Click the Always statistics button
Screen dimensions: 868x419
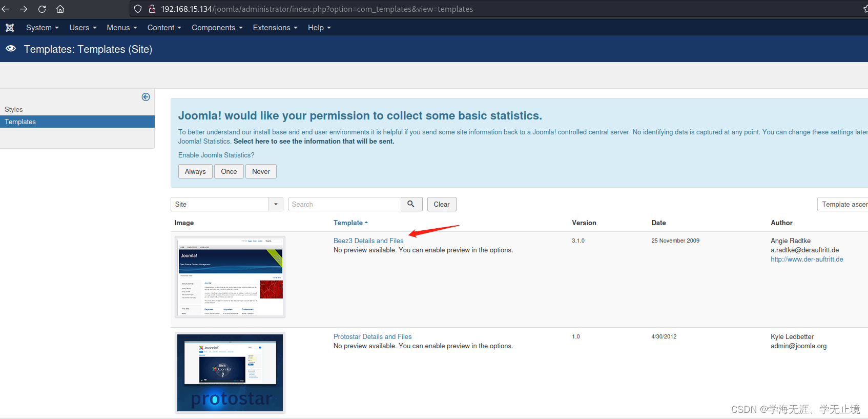click(195, 171)
